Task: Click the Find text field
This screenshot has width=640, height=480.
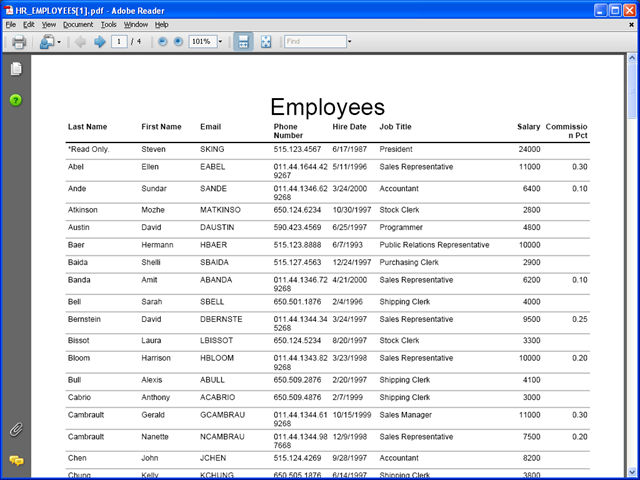Action: tap(316, 42)
